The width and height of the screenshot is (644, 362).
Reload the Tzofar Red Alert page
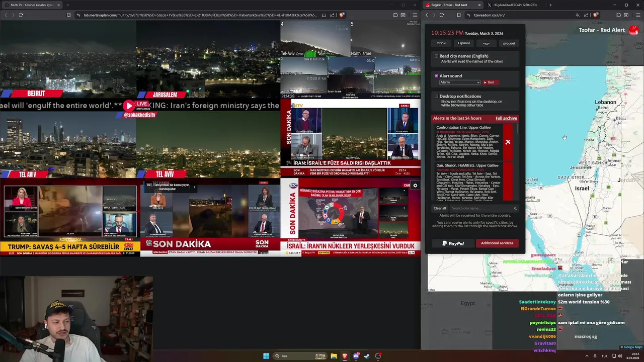(x=442, y=15)
